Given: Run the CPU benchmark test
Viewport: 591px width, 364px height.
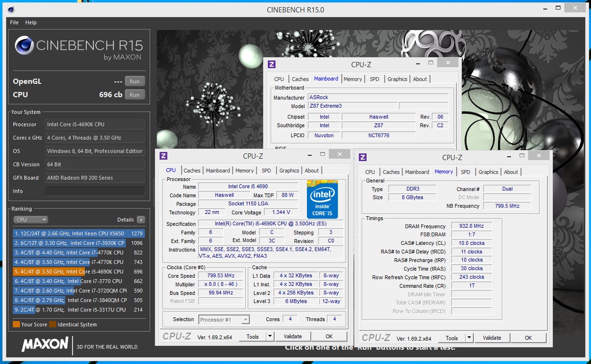Looking at the screenshot, I should click(135, 95).
